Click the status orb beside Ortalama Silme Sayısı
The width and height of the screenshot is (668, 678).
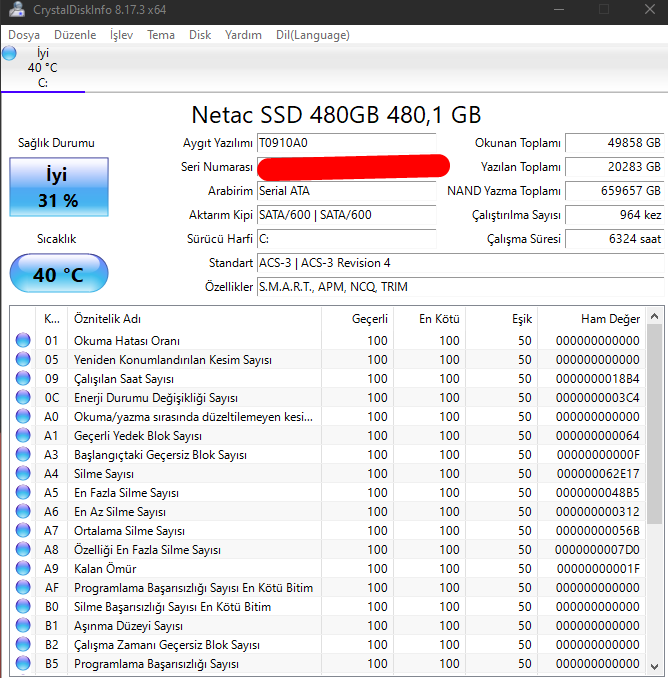23,531
